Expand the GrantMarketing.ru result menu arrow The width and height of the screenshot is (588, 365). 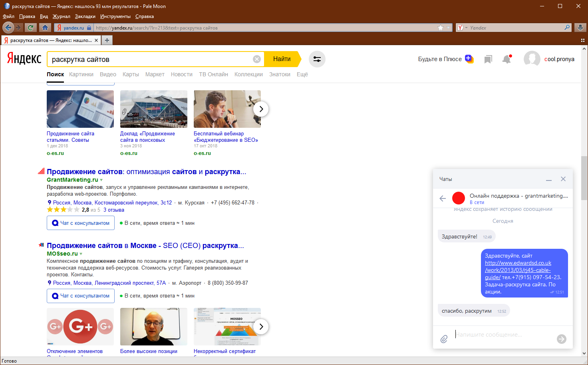(101, 180)
